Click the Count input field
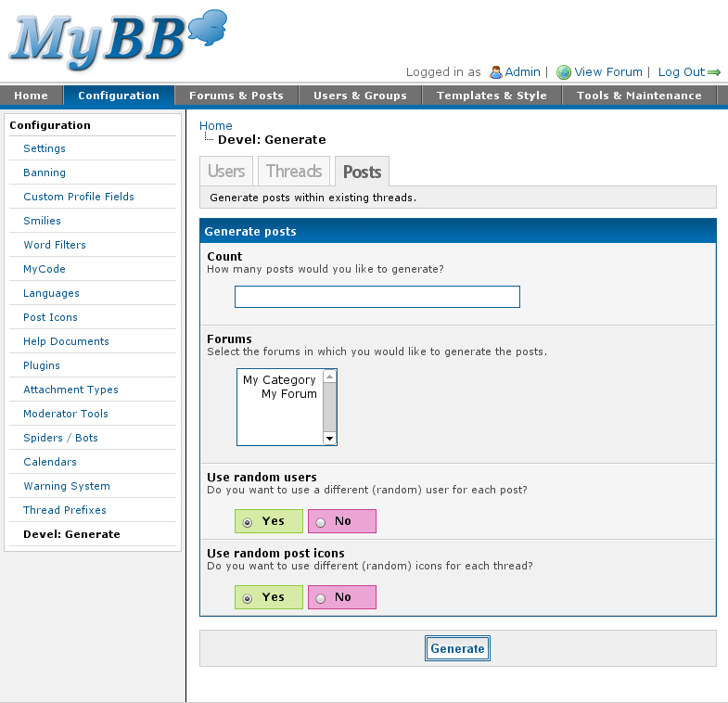 coord(377,297)
